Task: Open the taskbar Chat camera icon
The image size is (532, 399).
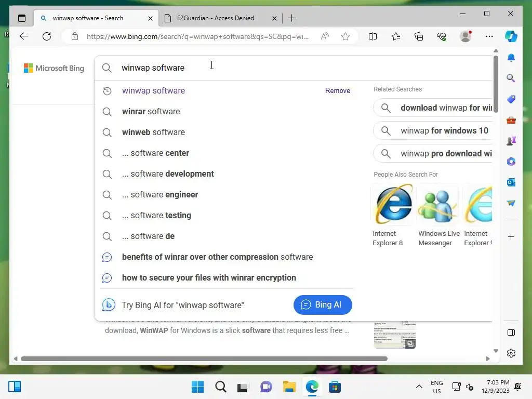Action: (266, 387)
